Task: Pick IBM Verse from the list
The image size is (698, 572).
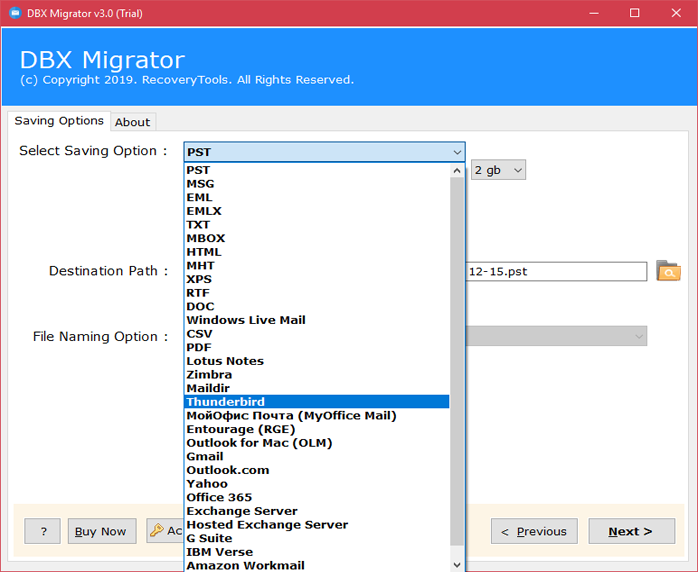Action: [317, 552]
